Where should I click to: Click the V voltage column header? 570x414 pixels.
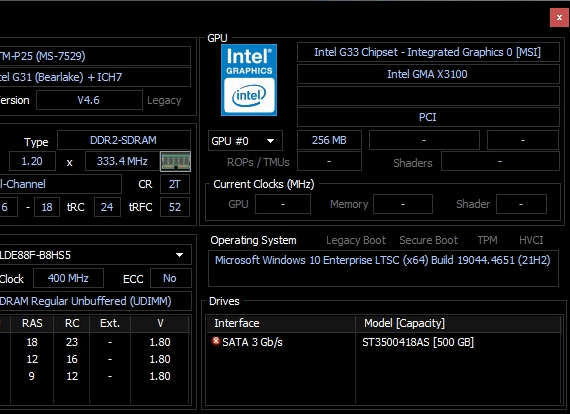pos(160,323)
